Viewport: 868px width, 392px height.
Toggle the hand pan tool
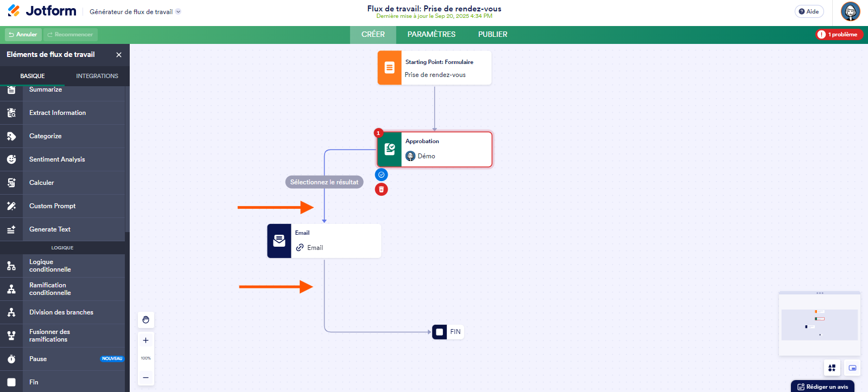point(146,320)
